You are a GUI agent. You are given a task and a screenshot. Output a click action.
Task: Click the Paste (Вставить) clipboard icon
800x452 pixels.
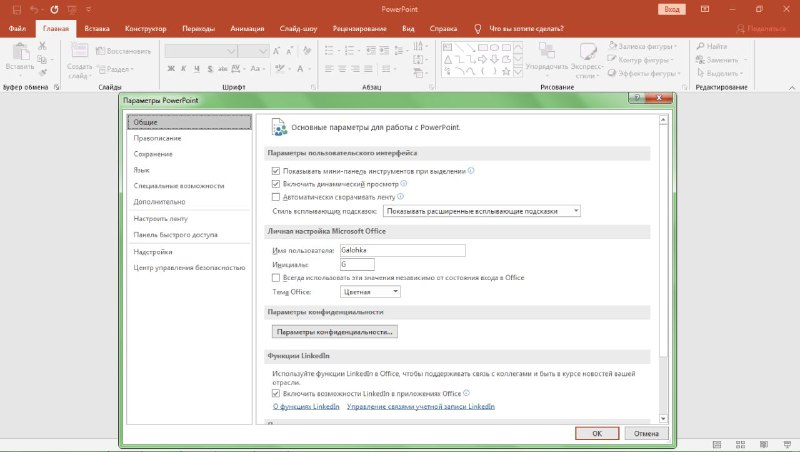click(x=20, y=52)
